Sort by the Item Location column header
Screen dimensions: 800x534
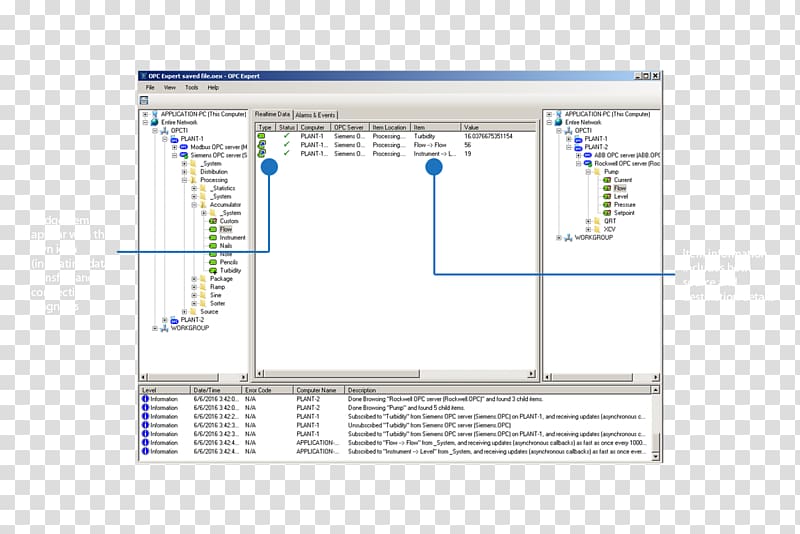tap(390, 128)
